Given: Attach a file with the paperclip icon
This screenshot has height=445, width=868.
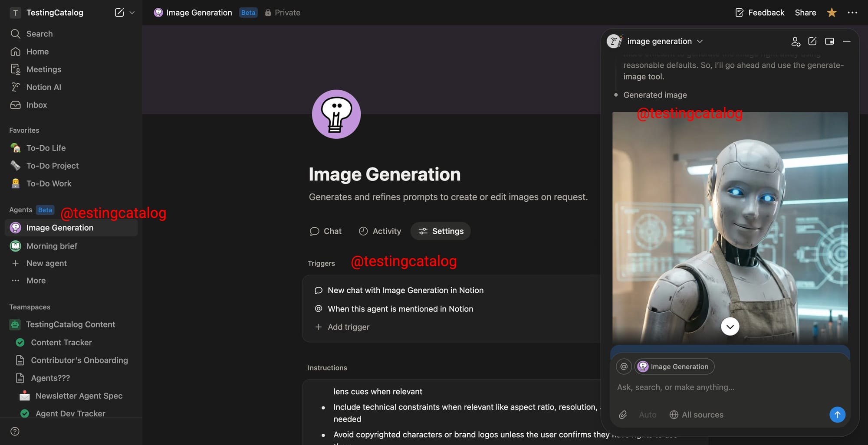Looking at the screenshot, I should (623, 415).
